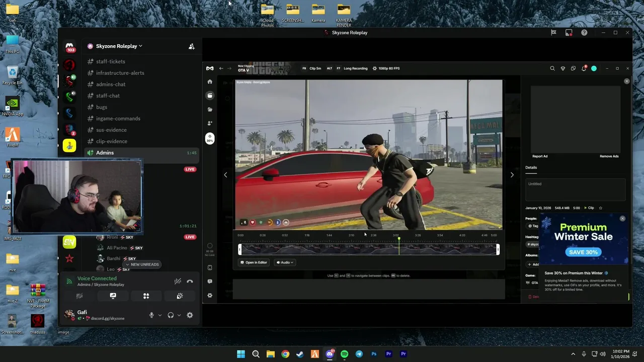Screen dimensions: 644x362
Task: Click the Remove Ads link
Action: click(x=609, y=156)
